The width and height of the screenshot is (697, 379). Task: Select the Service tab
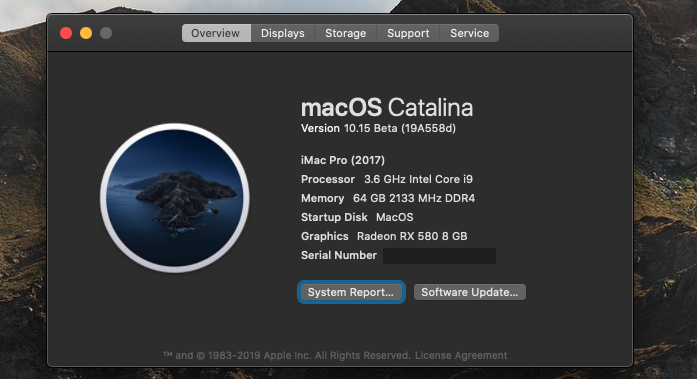click(x=469, y=33)
